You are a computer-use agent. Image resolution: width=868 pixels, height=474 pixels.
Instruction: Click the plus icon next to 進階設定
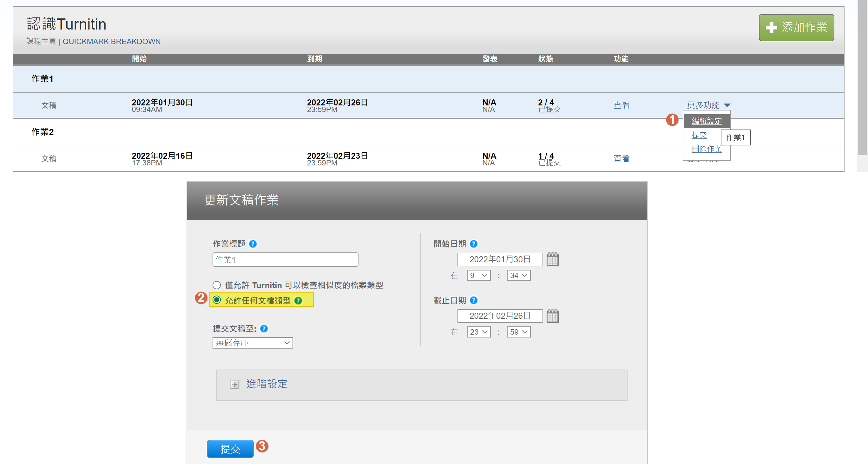(235, 384)
